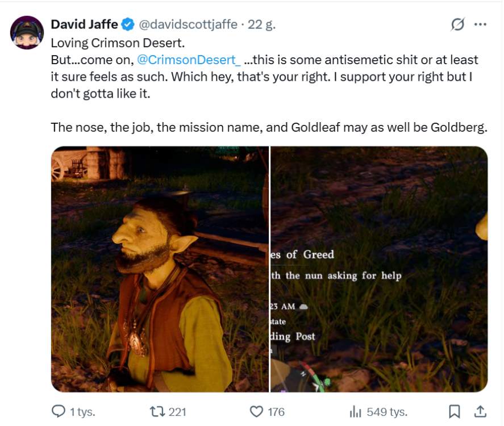Open the right image showing quest text

coord(379,269)
